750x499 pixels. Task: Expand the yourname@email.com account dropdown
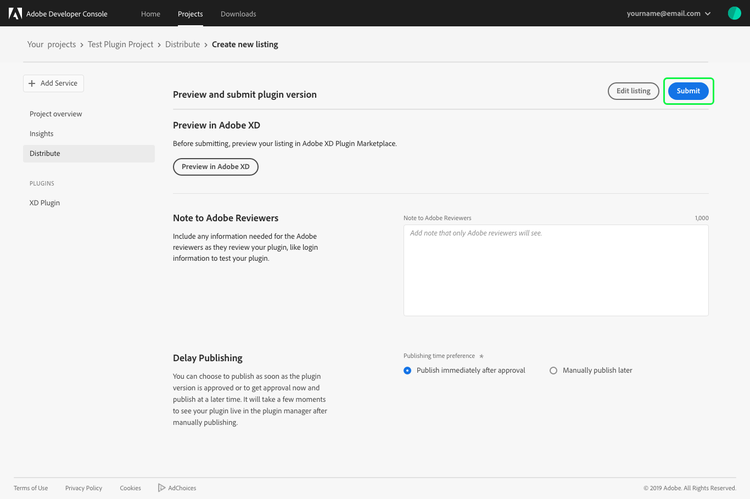pos(669,13)
